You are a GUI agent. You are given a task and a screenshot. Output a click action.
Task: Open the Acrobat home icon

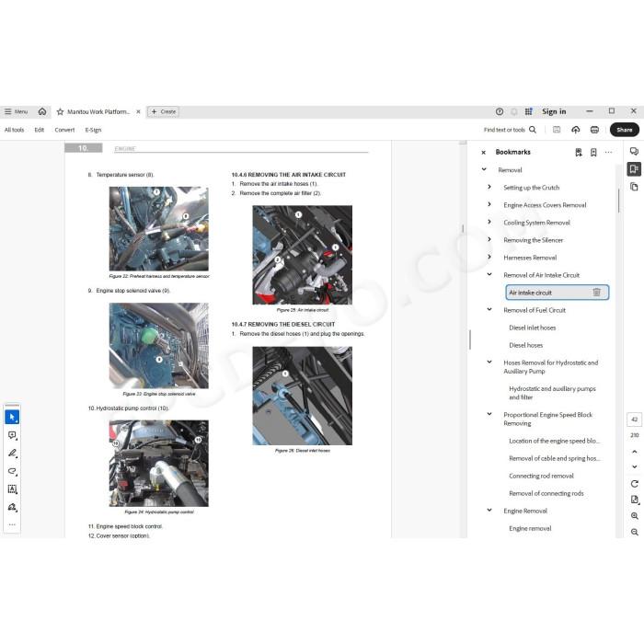[42, 111]
